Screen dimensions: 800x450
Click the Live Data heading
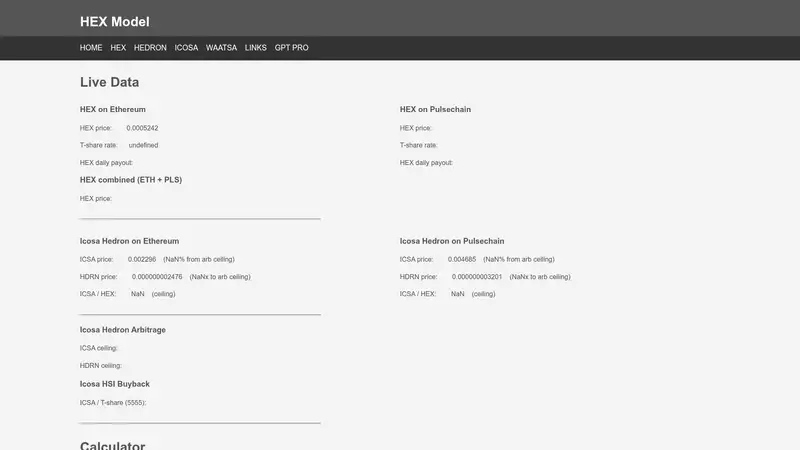pyautogui.click(x=109, y=82)
